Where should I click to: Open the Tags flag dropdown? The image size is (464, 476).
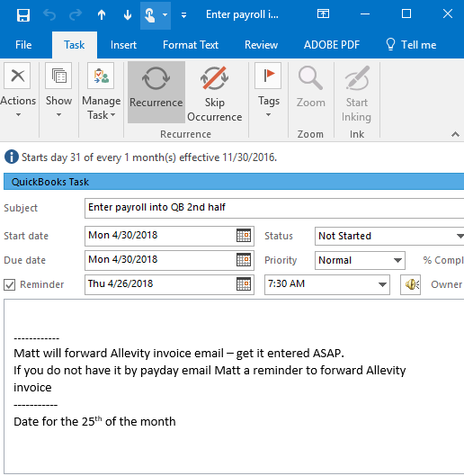pyautogui.click(x=268, y=91)
